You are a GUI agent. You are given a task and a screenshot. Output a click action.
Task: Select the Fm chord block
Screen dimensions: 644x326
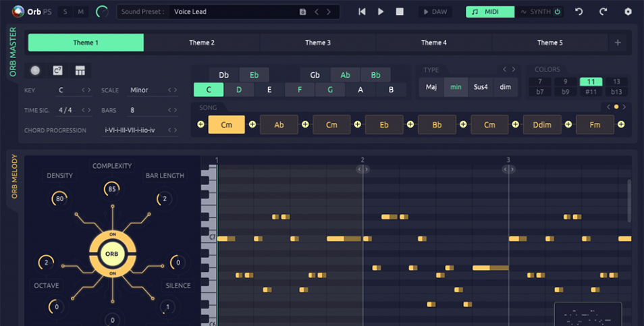click(595, 125)
